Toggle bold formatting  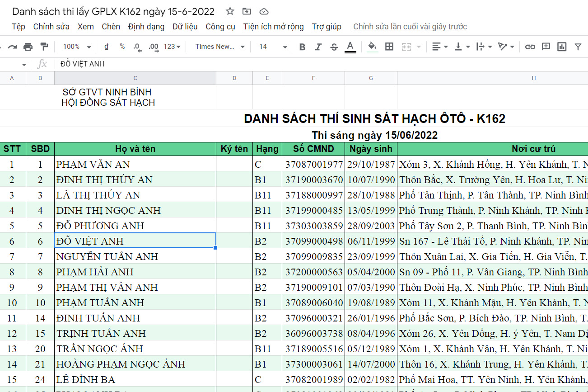(x=302, y=47)
